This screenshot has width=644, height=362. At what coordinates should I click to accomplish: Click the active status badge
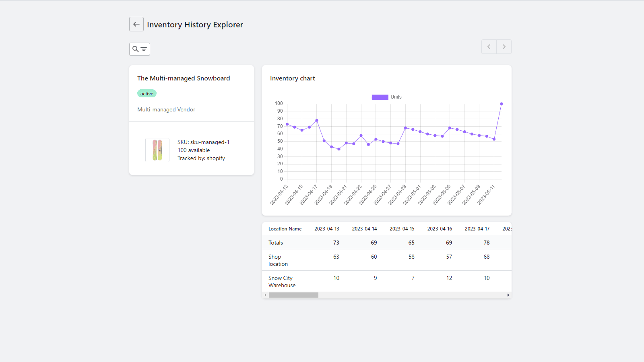coord(147,93)
